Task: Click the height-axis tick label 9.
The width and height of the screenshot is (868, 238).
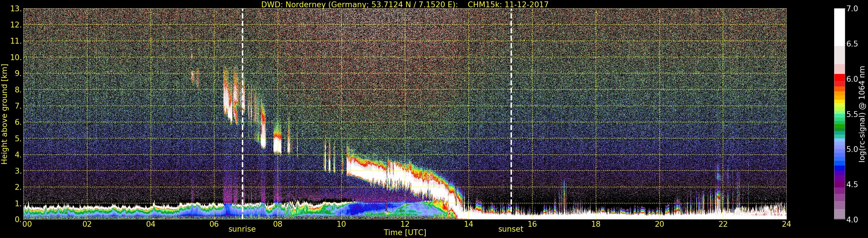Action: [18, 73]
